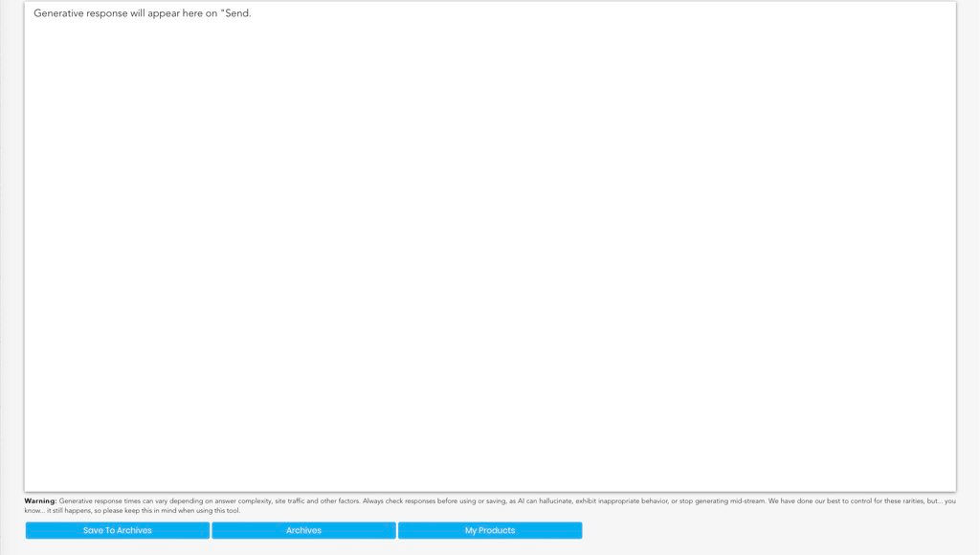This screenshot has width=980, height=555.
Task: Select the 'Generative response will appear here' placeholder text
Action: [143, 13]
